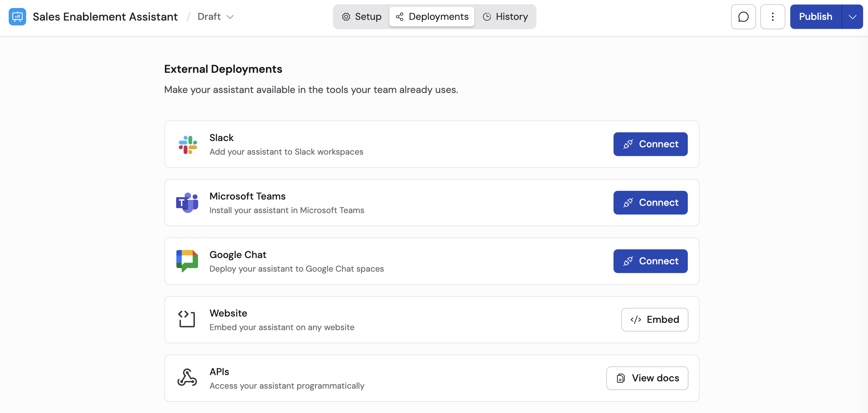This screenshot has height=413, width=868.
Task: Open the History tab
Action: 505,16
